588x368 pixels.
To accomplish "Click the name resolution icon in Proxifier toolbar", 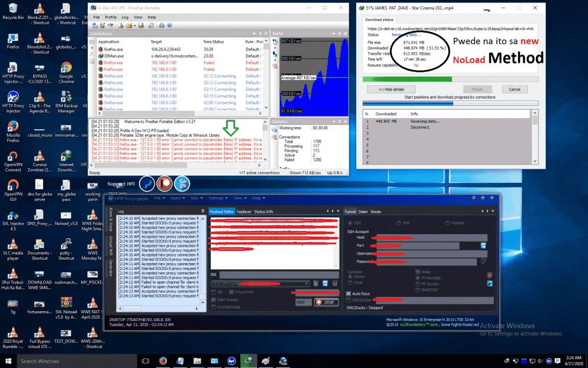I will 111,26.
